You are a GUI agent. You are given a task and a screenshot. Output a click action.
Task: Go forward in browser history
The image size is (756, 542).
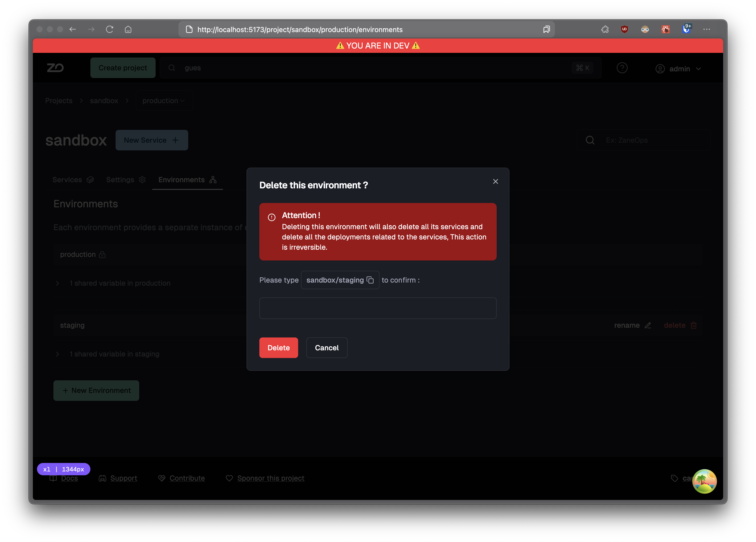point(91,29)
